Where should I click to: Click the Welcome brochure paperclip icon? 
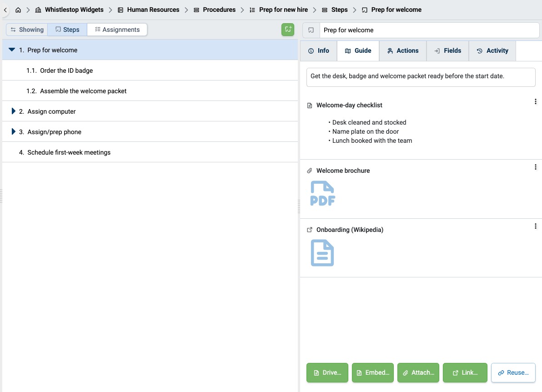click(310, 171)
